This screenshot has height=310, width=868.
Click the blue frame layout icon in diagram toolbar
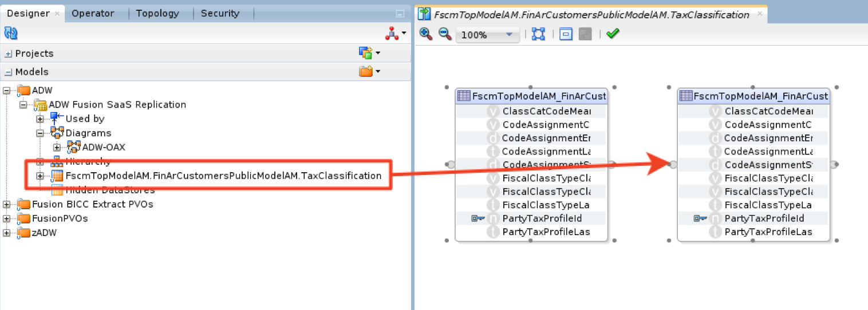(566, 34)
